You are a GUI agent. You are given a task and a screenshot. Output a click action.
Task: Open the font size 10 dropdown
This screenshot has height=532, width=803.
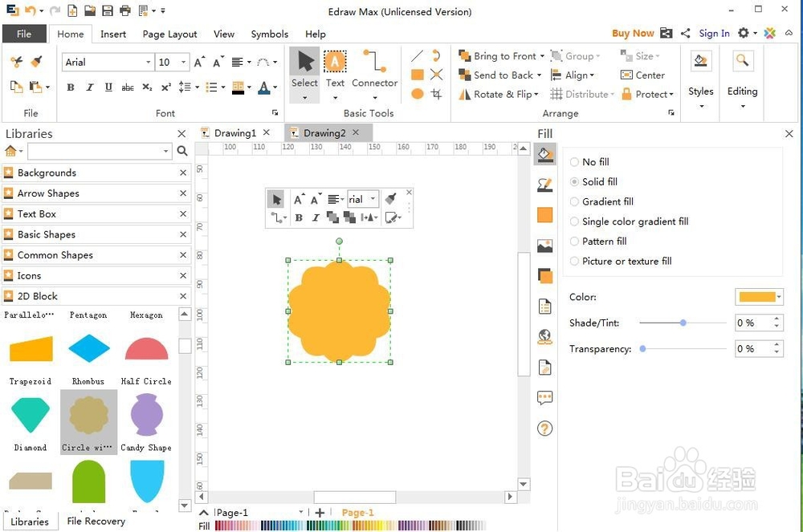tap(183, 62)
